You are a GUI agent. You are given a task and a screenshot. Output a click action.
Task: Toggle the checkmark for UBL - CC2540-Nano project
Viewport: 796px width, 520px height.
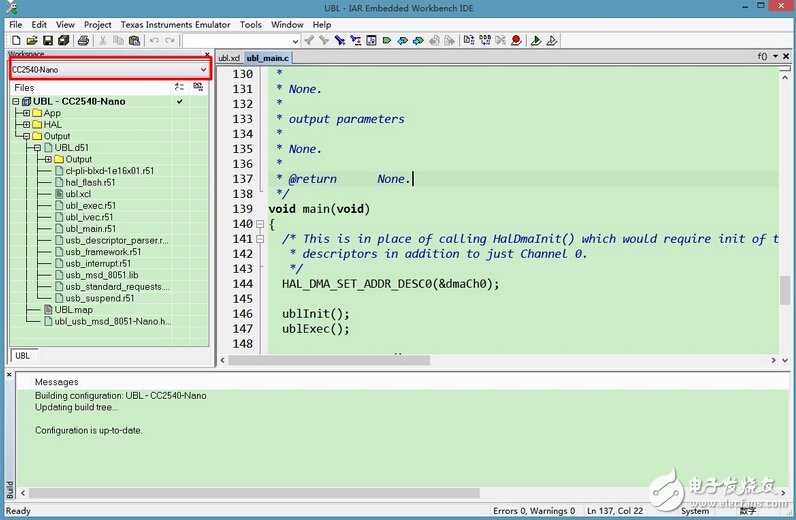[179, 102]
